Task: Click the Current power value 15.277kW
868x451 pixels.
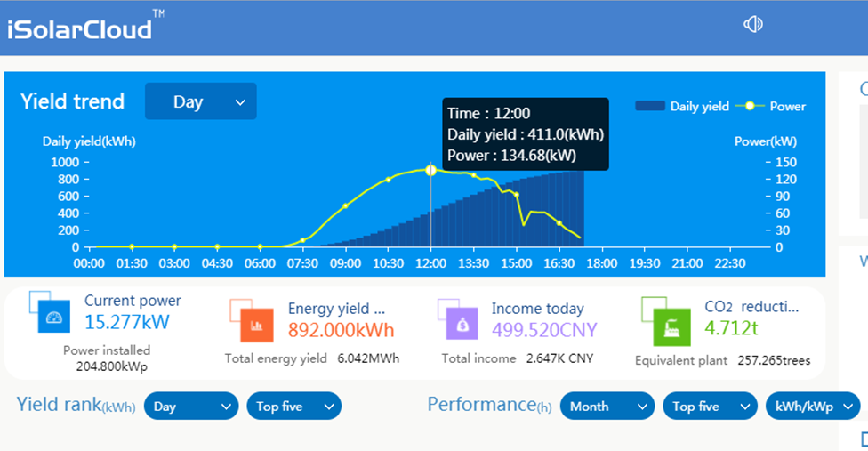Action: point(127,322)
